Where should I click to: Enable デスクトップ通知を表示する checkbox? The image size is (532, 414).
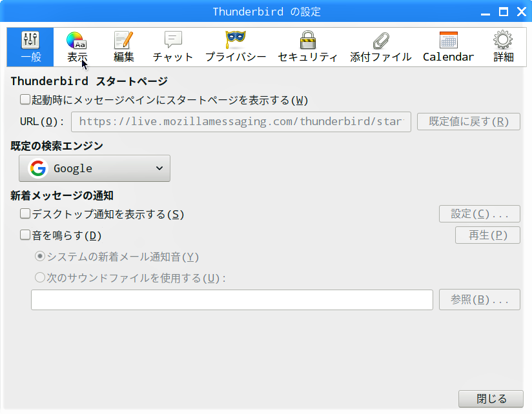25,214
